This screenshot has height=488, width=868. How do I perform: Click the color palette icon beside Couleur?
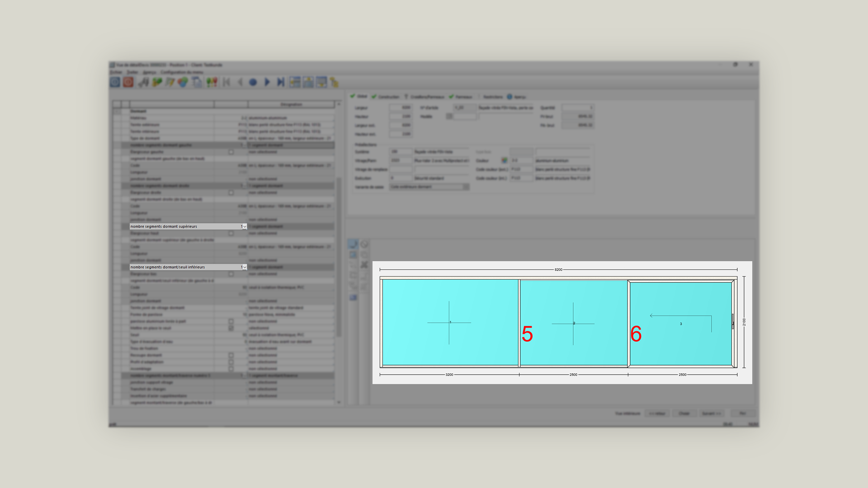tap(505, 160)
